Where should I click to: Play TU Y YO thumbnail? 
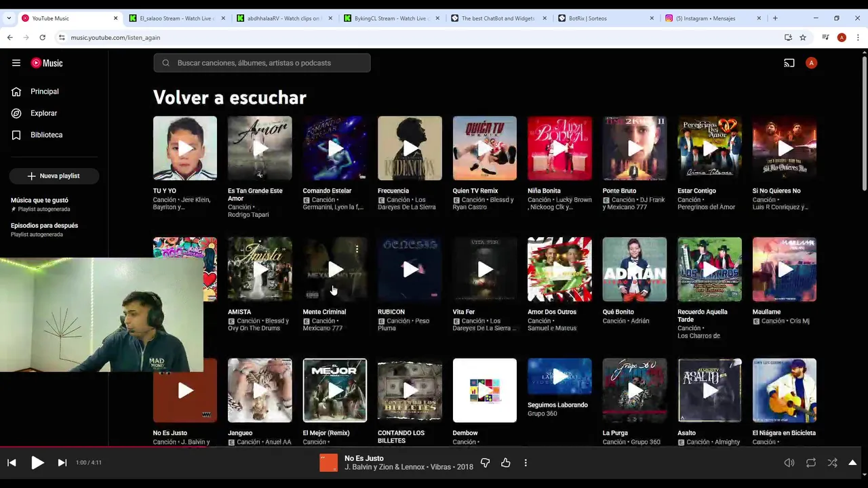click(185, 148)
